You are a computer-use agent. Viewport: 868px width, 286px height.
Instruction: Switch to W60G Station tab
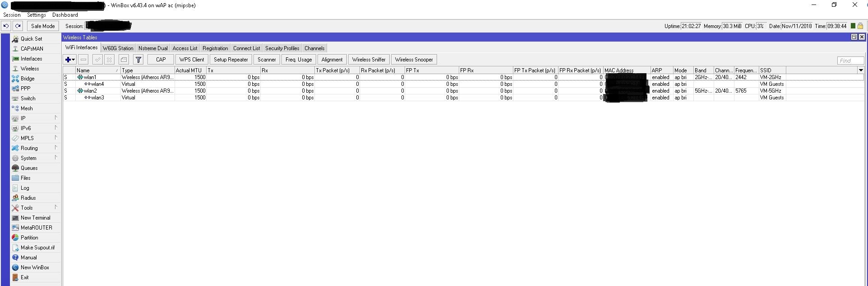pos(118,48)
